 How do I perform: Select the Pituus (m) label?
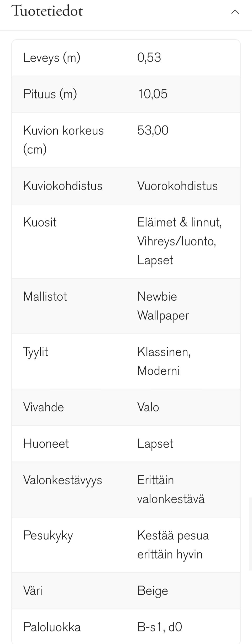(50, 94)
